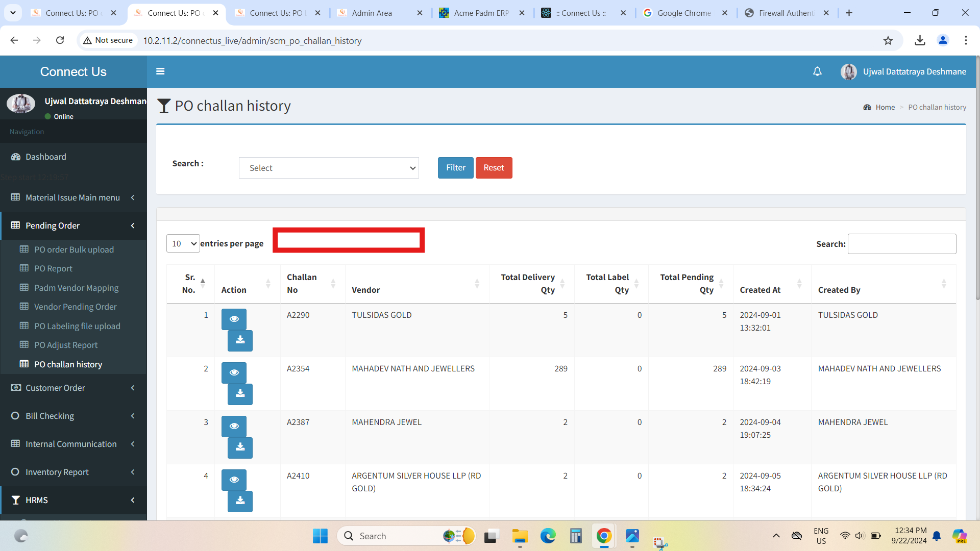
Task: Expand Inventory Report menu
Action: [73, 472]
